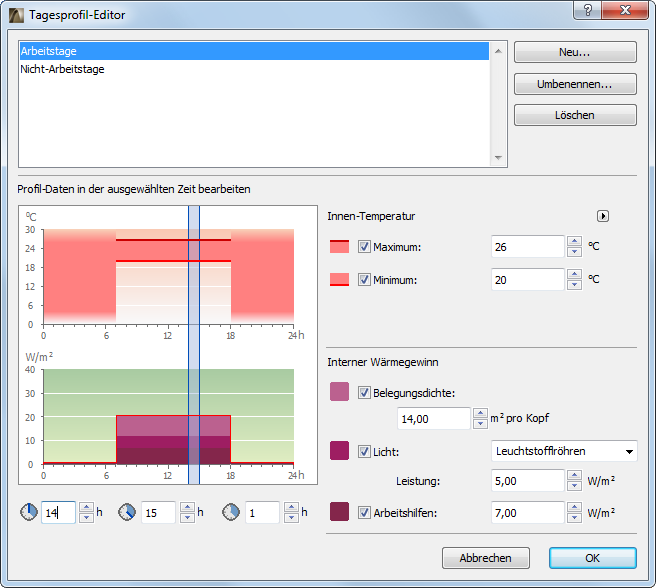The image size is (656, 588).
Task: Toggle the Minimum temperature checkbox
Action: coord(364,280)
